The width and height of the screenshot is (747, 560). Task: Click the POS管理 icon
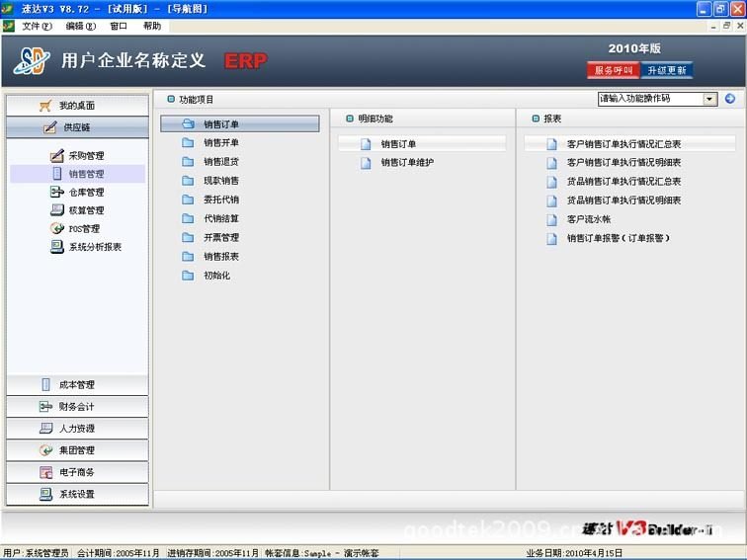(x=56, y=228)
